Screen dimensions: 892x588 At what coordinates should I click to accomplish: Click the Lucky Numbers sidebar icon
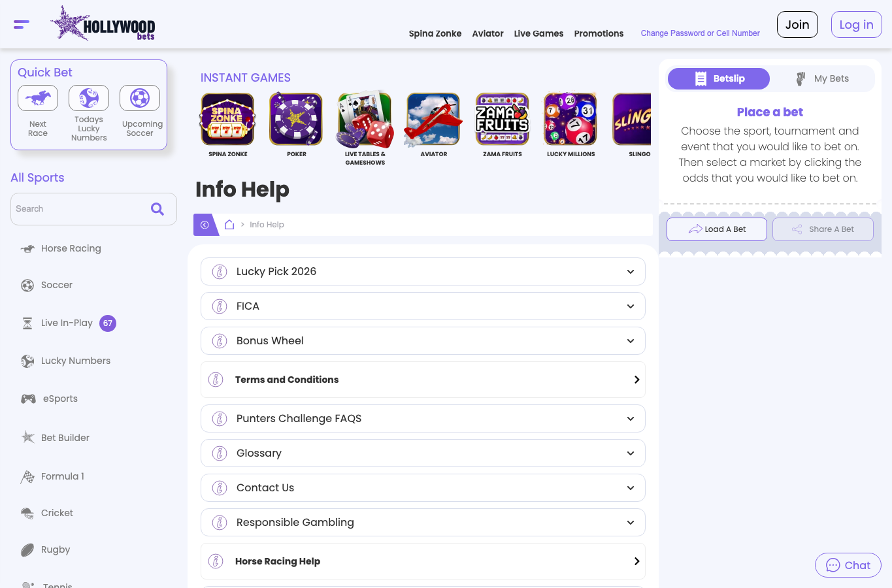[27, 361]
